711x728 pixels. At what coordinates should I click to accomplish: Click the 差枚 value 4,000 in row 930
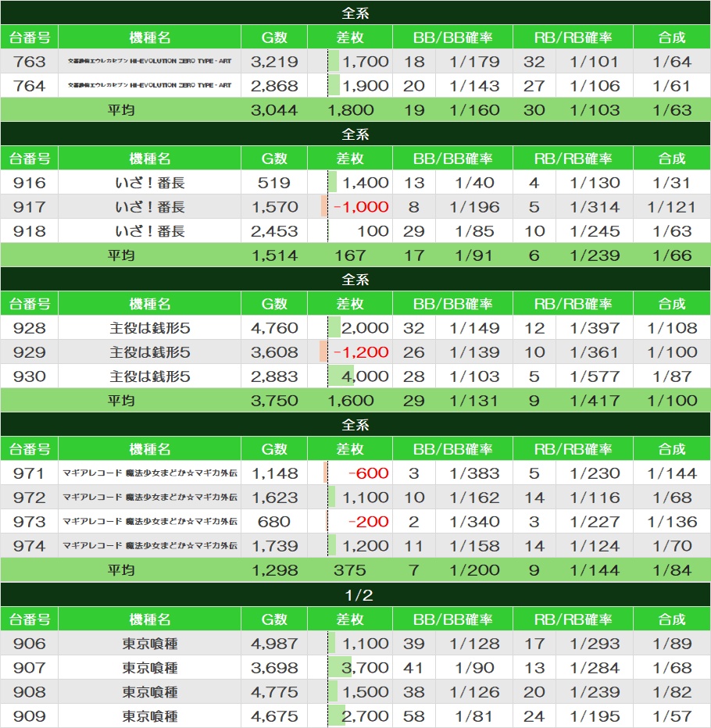[x=365, y=376]
